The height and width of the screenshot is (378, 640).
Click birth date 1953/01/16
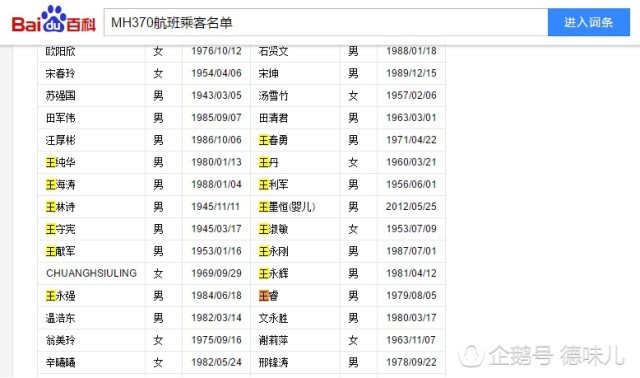click(x=216, y=251)
